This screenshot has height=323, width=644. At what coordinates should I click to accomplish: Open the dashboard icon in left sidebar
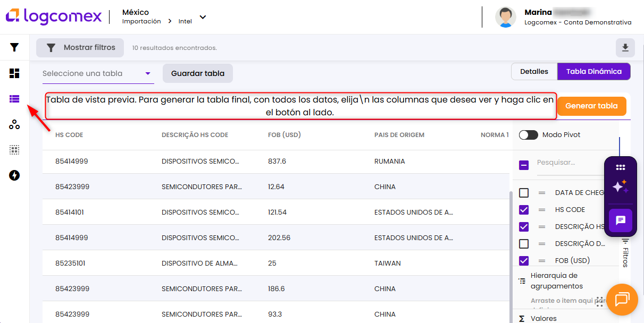pos(14,73)
